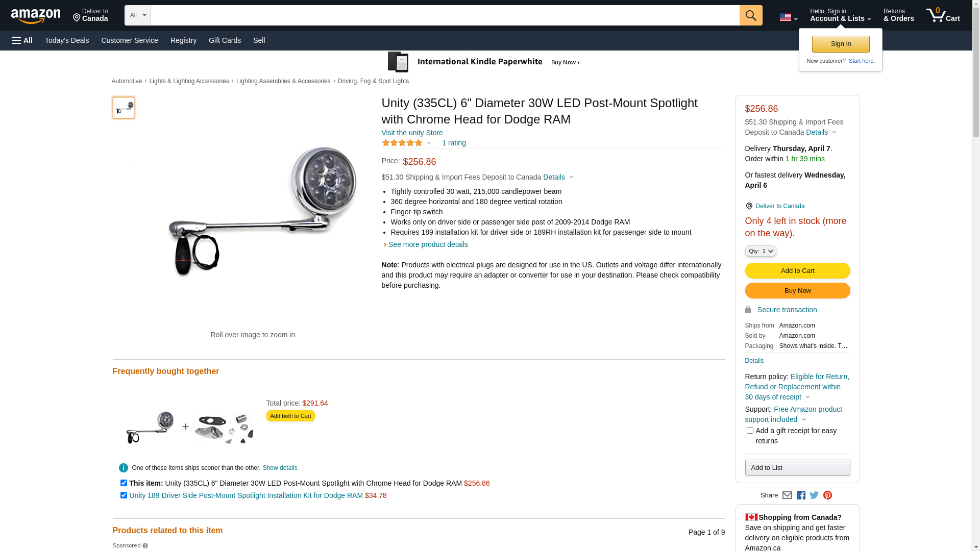Open Today's Deals in navigation bar
The width and height of the screenshot is (980, 551).
coord(67,40)
